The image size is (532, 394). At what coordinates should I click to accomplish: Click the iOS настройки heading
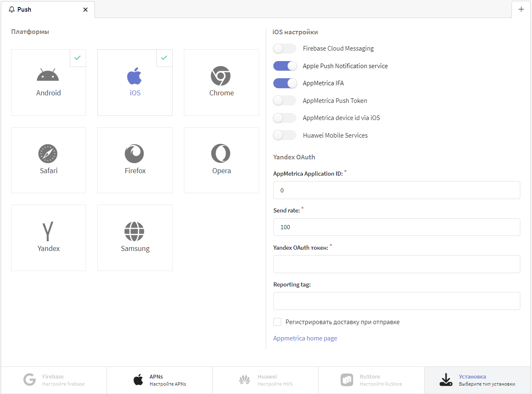(295, 32)
